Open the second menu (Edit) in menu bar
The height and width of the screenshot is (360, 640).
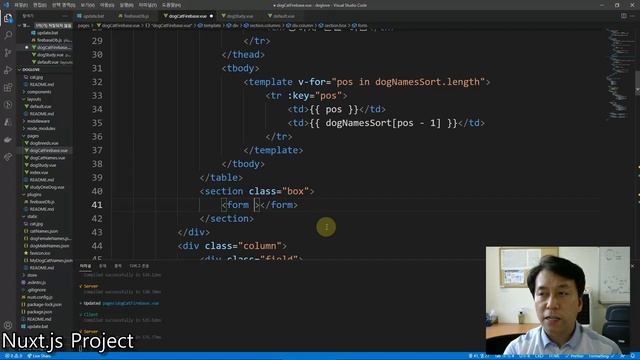coord(40,5)
